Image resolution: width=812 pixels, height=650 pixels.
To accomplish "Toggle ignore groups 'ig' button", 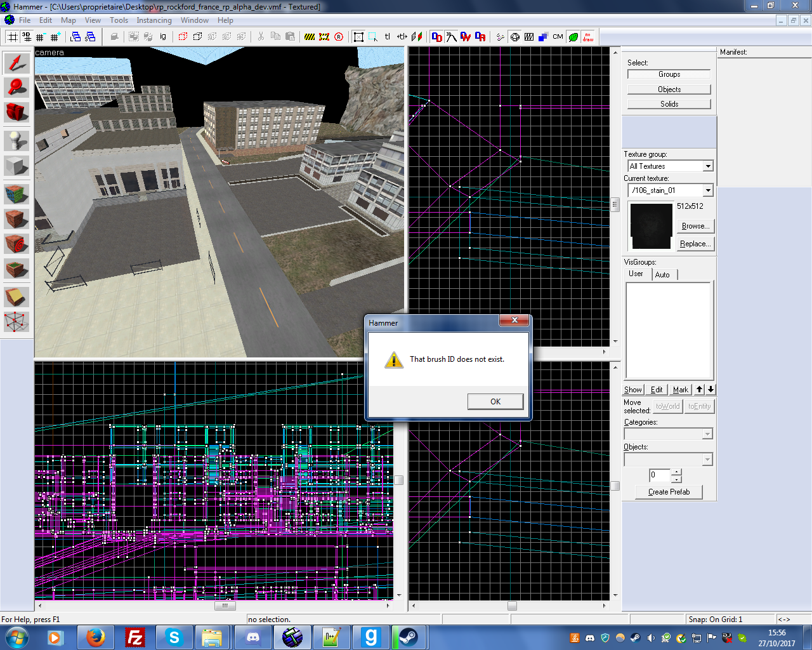I will point(163,37).
